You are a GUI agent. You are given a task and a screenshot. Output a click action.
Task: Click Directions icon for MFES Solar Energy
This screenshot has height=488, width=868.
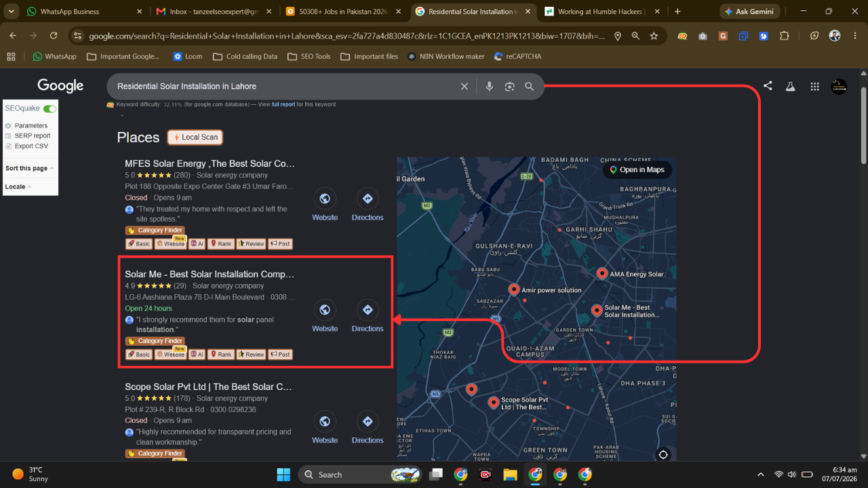pos(368,199)
